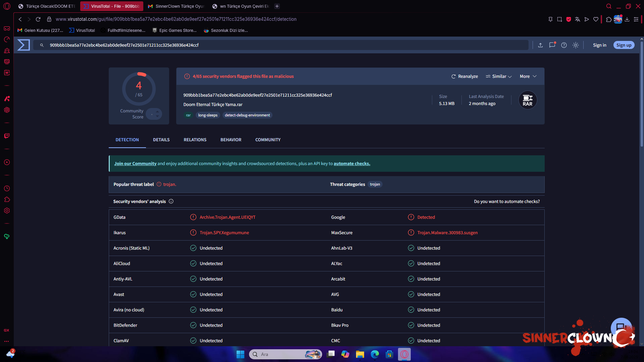Click the VirusTotal logo icon
The width and height of the screenshot is (644, 362).
23,45
